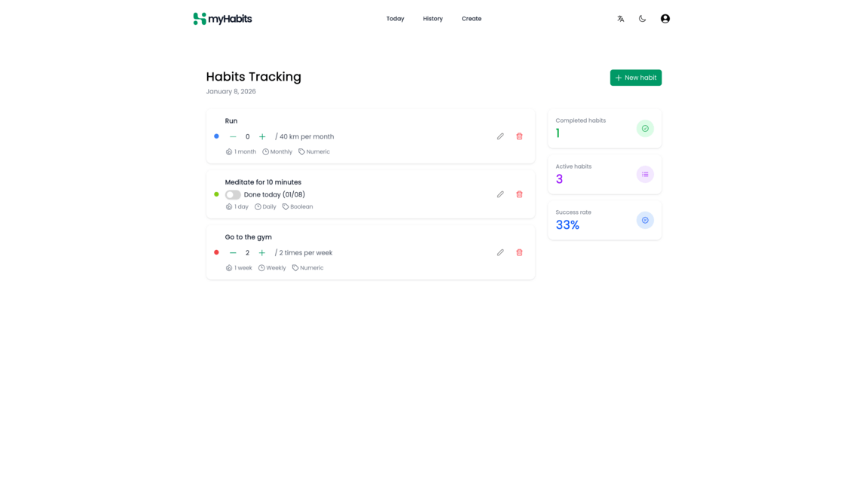The image size is (868, 488).
Task: Click the myHabits logo
Action: pyautogui.click(x=222, y=19)
